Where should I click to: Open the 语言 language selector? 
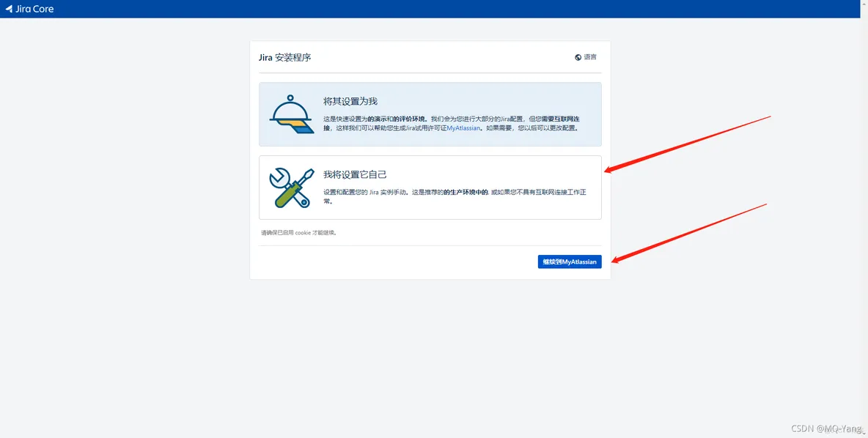point(590,57)
